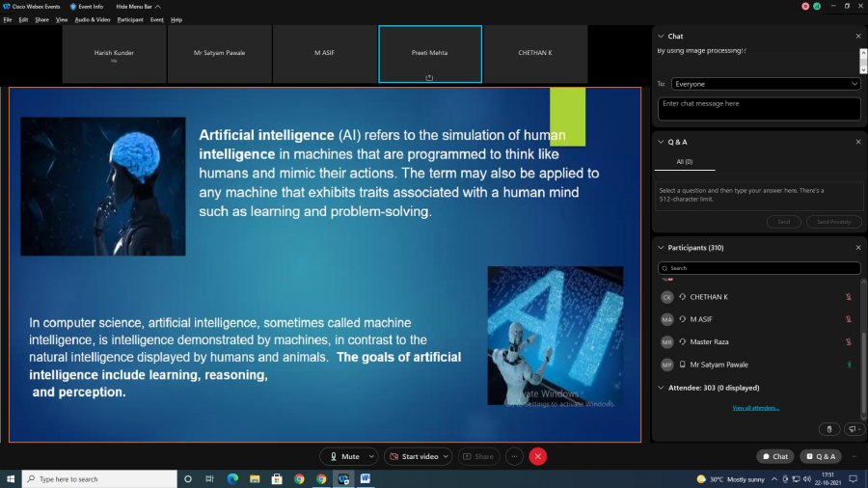Click the Windows notification center icon
868x488 pixels.
click(x=854, y=478)
